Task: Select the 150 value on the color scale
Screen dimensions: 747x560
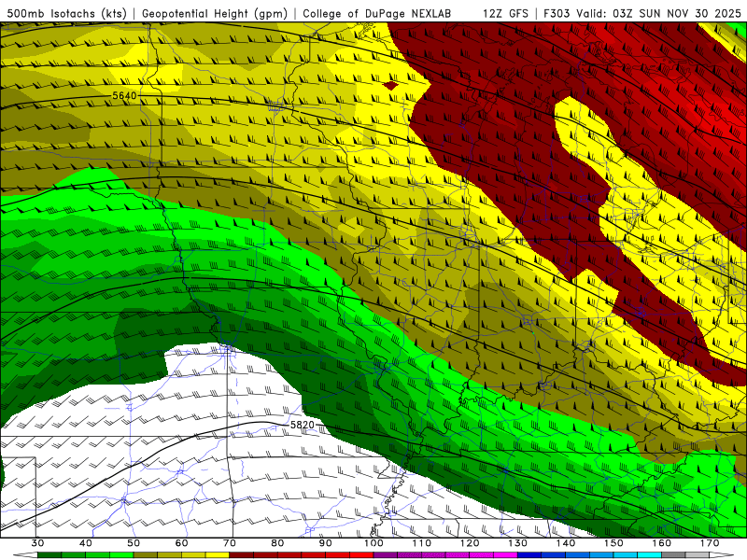Action: click(613, 543)
